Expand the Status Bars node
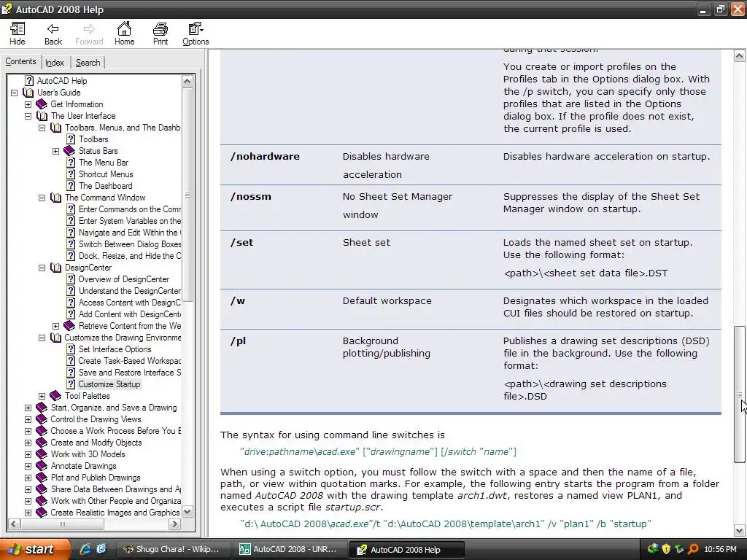This screenshot has width=747, height=560. [55, 152]
